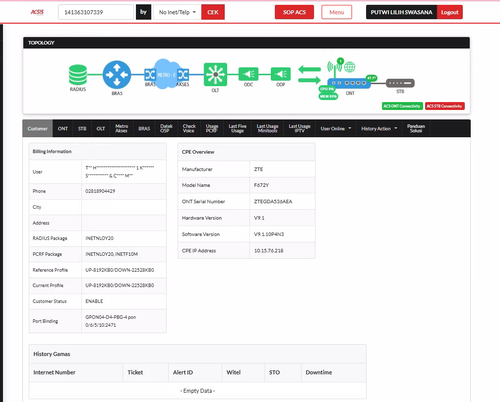Screen dimensions: 500x402
Task: Click the MEM usage badge near ONT
Action: (328, 96)
